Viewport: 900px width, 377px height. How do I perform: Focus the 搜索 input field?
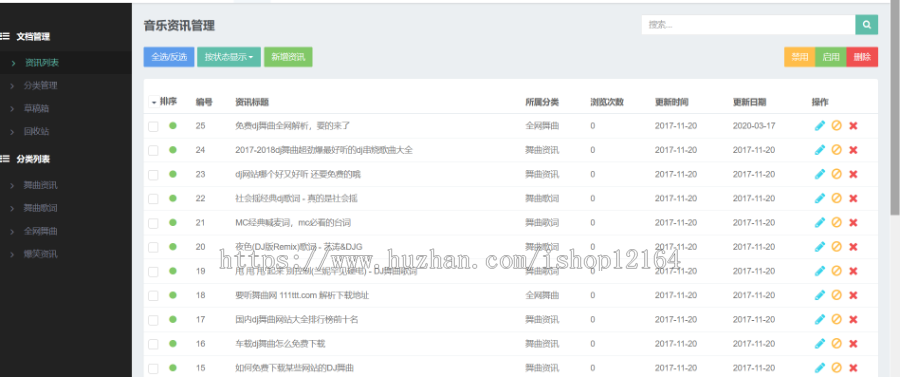(748, 25)
